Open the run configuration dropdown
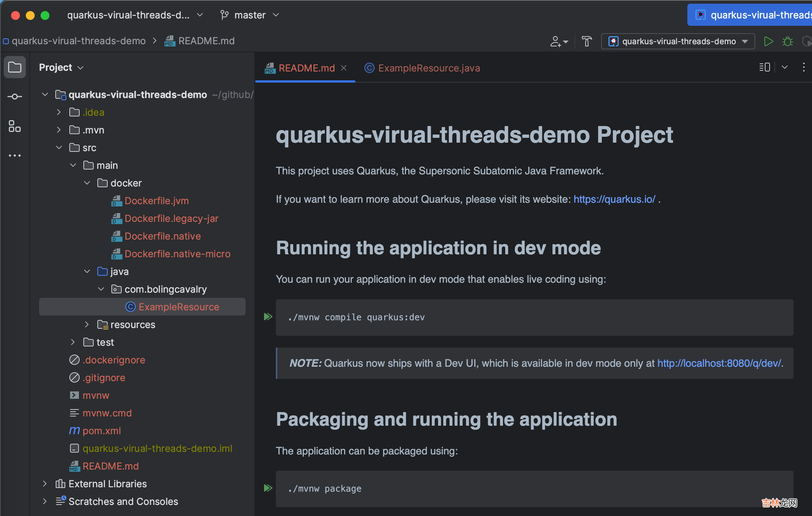The width and height of the screenshot is (812, 516). coord(678,41)
